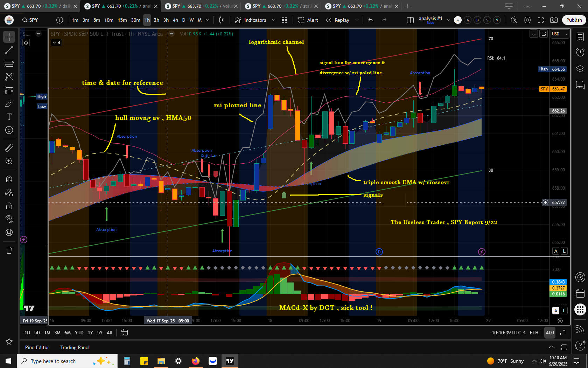Start bar Replay mode
The image size is (588, 368).
pos(338,20)
